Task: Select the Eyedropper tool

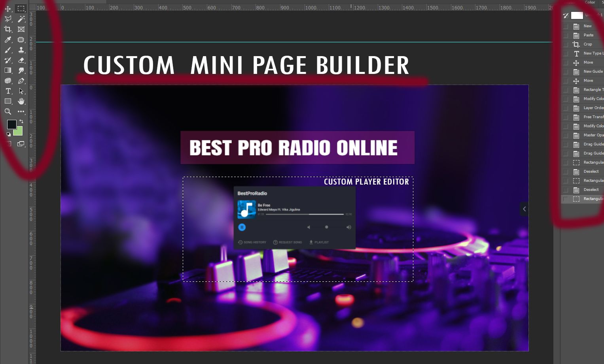Action: click(x=8, y=40)
